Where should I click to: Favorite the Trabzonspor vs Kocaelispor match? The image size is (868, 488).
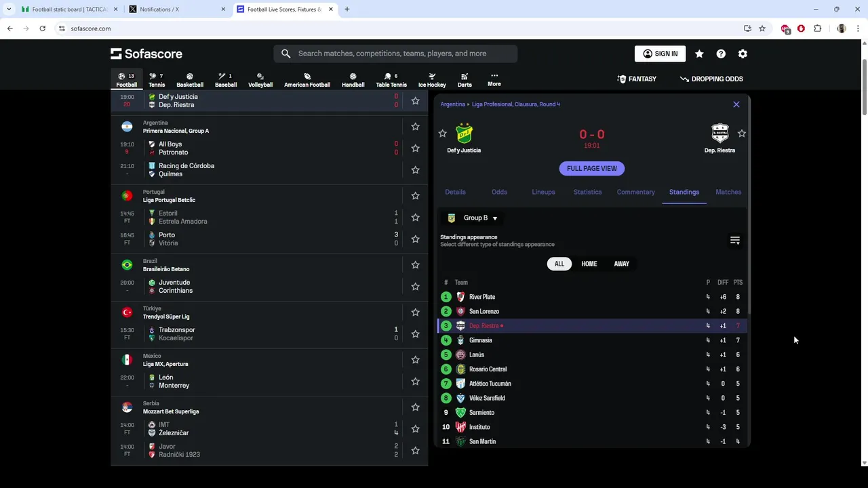(415, 334)
